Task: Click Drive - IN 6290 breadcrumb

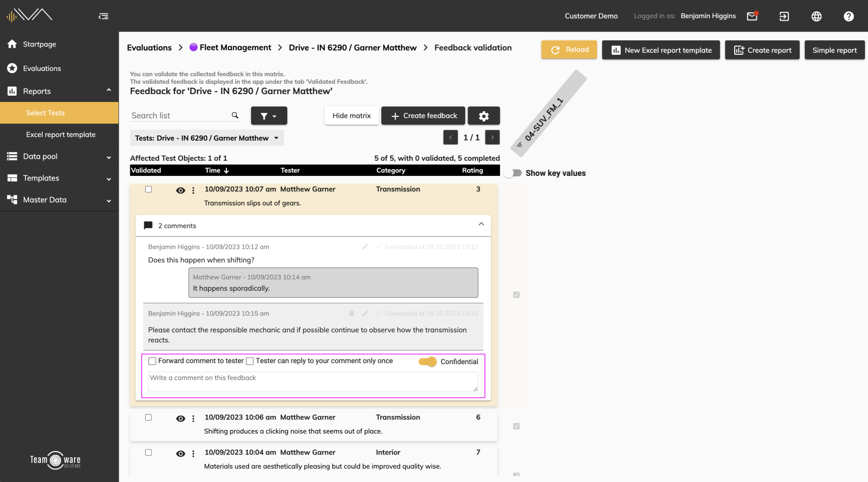Action: pyautogui.click(x=352, y=48)
